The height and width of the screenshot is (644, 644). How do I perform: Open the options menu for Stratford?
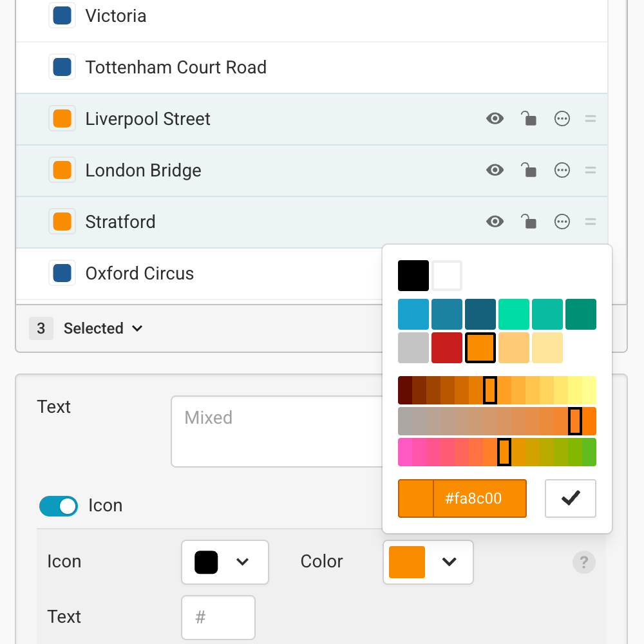tap(562, 222)
